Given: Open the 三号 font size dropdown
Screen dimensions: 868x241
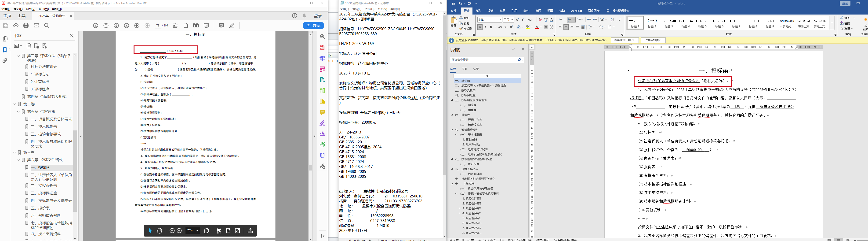Looking at the screenshot, I should pyautogui.click(x=512, y=20).
